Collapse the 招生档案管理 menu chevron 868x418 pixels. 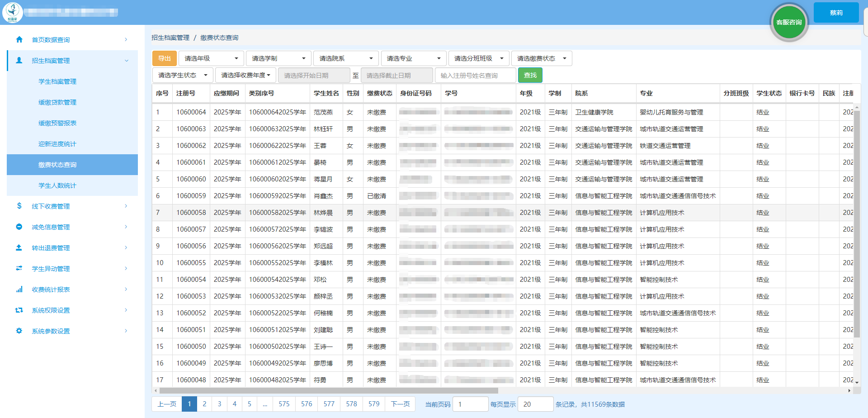click(x=127, y=61)
